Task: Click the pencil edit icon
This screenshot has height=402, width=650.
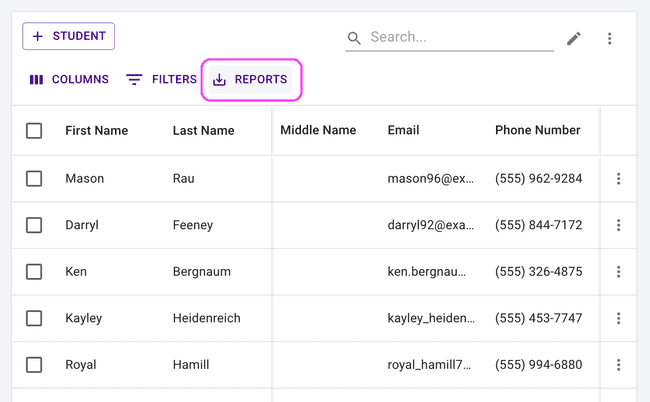Action: (x=573, y=38)
